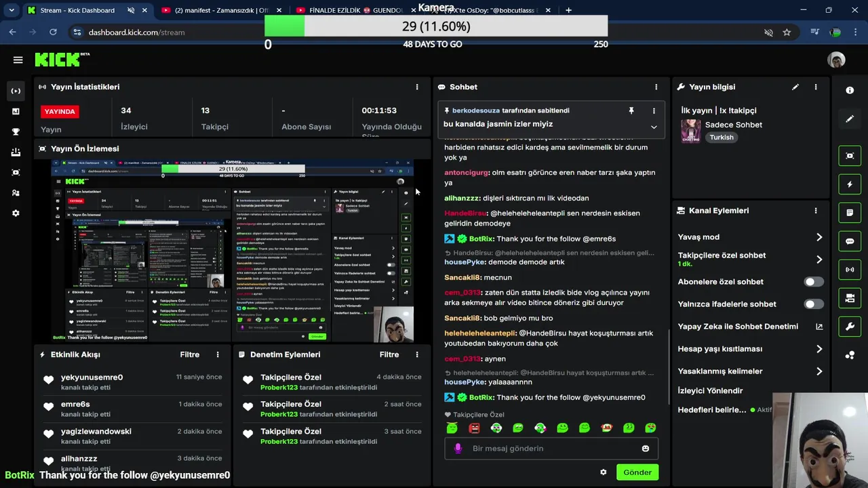Insert the red angry emote
Image resolution: width=868 pixels, height=488 pixels.
click(474, 428)
